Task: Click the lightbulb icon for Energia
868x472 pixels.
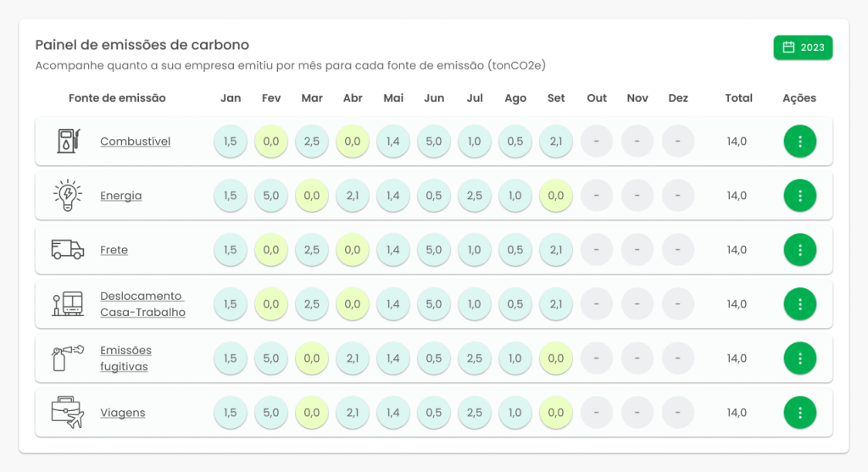Action: pyautogui.click(x=68, y=196)
